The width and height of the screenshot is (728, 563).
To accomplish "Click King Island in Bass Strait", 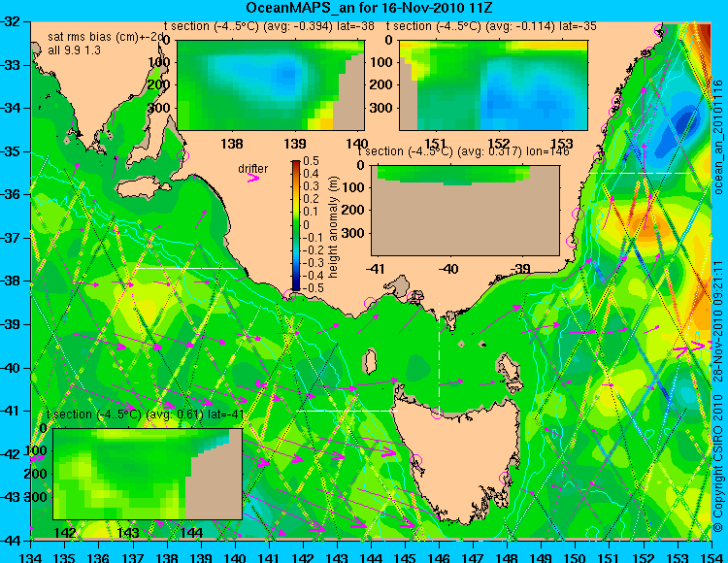I will click(x=370, y=361).
